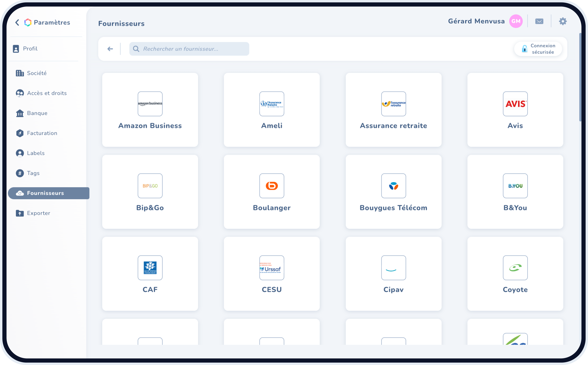Click the vertical scrollbar on right

point(580,77)
